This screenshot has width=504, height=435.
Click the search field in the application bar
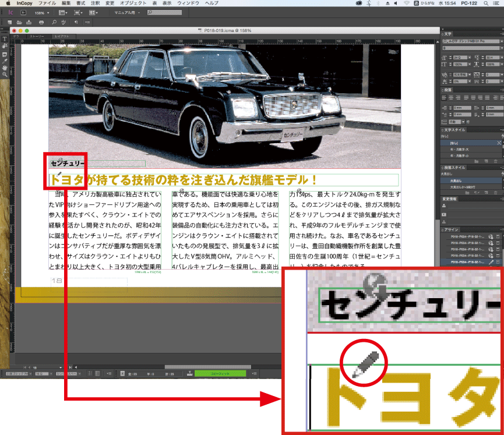tap(164, 13)
